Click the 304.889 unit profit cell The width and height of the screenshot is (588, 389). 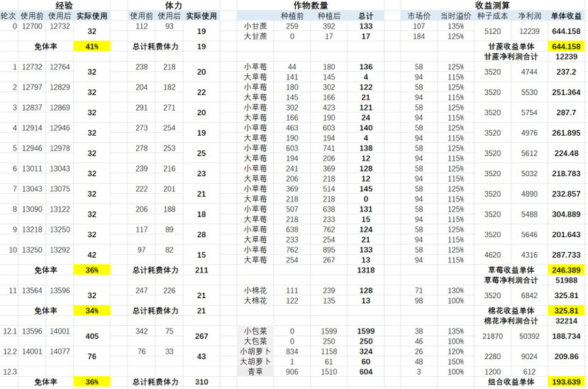click(566, 214)
